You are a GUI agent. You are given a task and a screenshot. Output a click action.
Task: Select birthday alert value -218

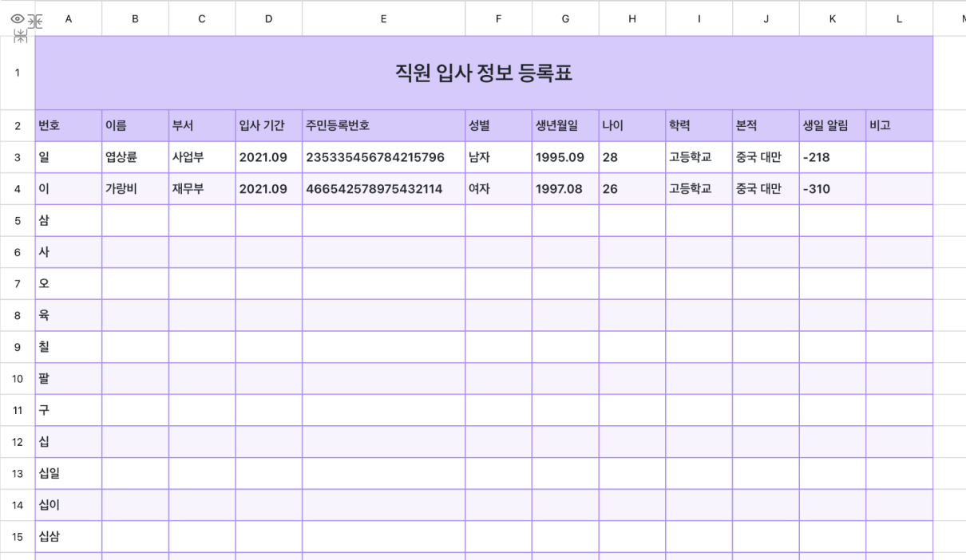pos(833,157)
